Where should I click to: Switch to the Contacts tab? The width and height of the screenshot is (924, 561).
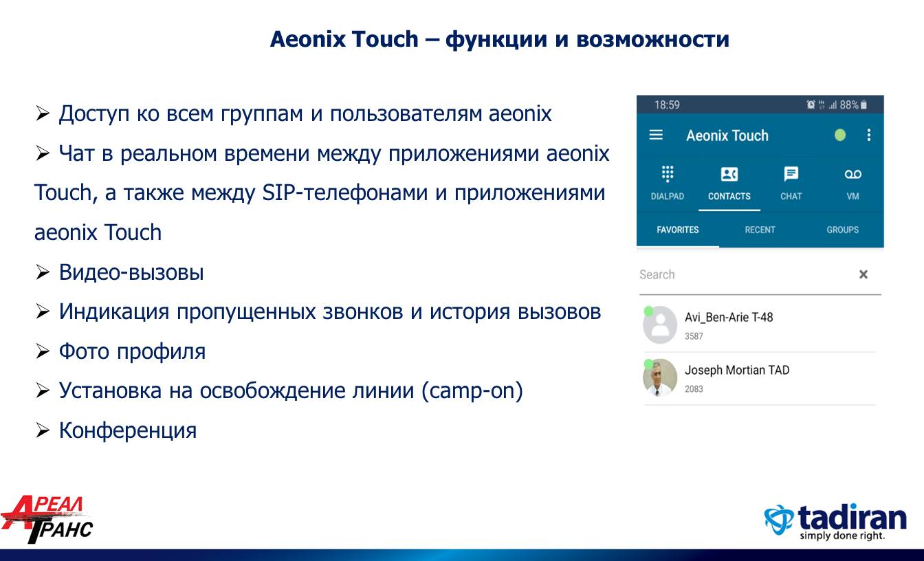(x=729, y=183)
